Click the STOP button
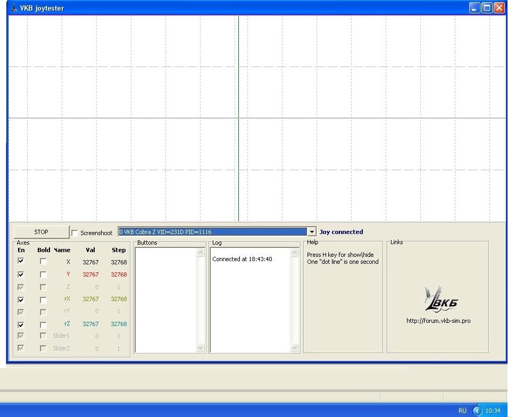This screenshot has width=532, height=417. [x=41, y=232]
